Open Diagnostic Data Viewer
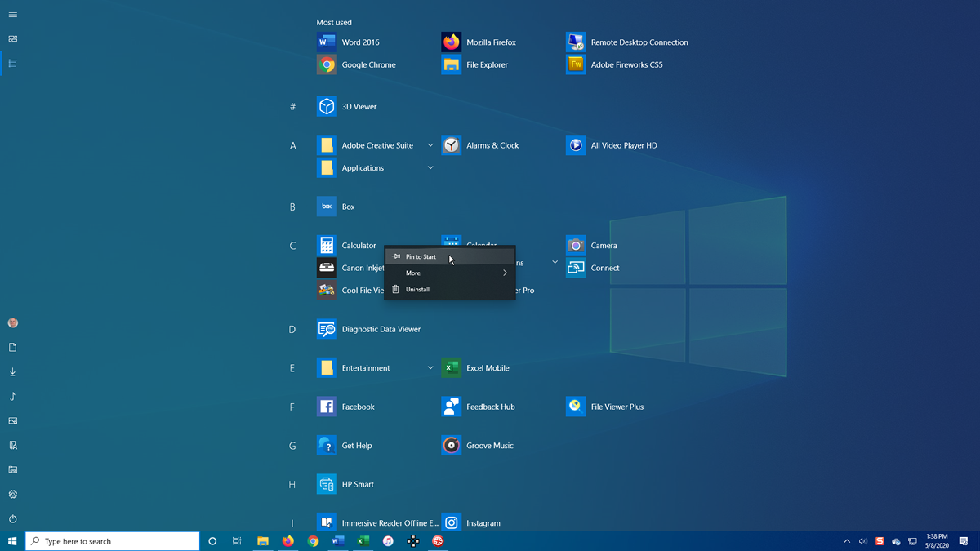980x551 pixels. coord(369,329)
